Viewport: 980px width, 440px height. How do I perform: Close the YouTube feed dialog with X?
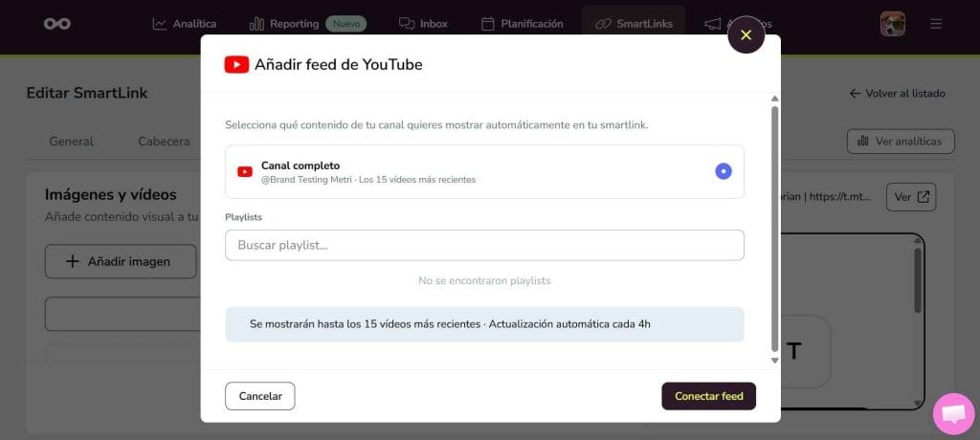746,35
